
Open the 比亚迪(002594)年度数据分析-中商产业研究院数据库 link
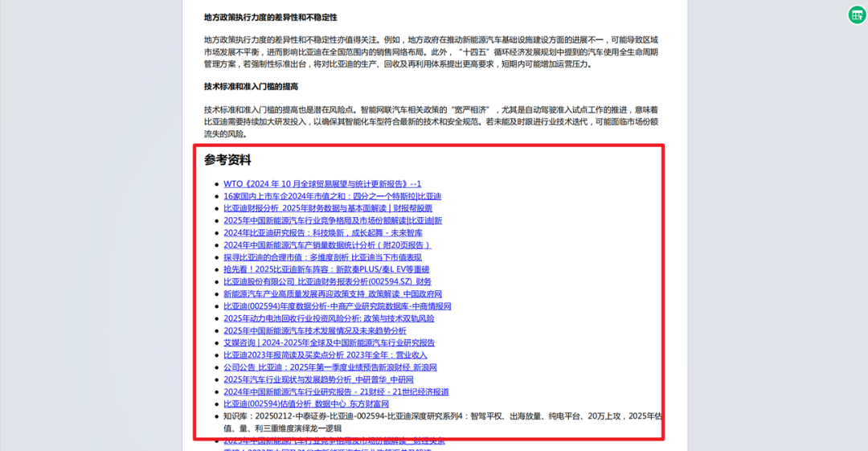(x=337, y=305)
